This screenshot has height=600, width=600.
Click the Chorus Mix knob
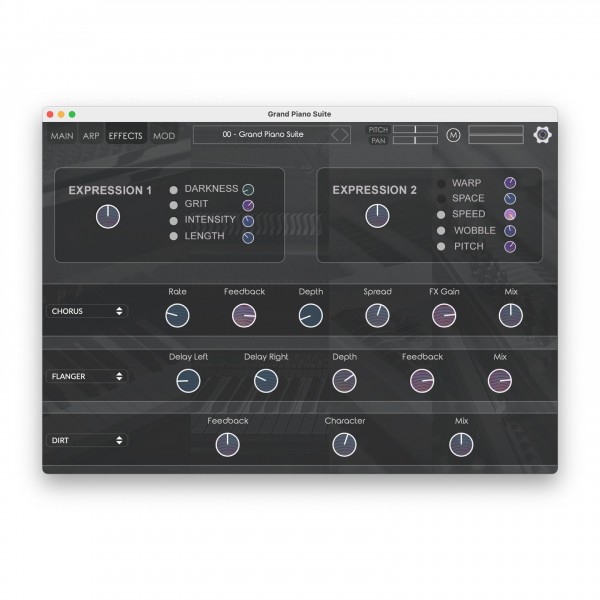(510, 316)
